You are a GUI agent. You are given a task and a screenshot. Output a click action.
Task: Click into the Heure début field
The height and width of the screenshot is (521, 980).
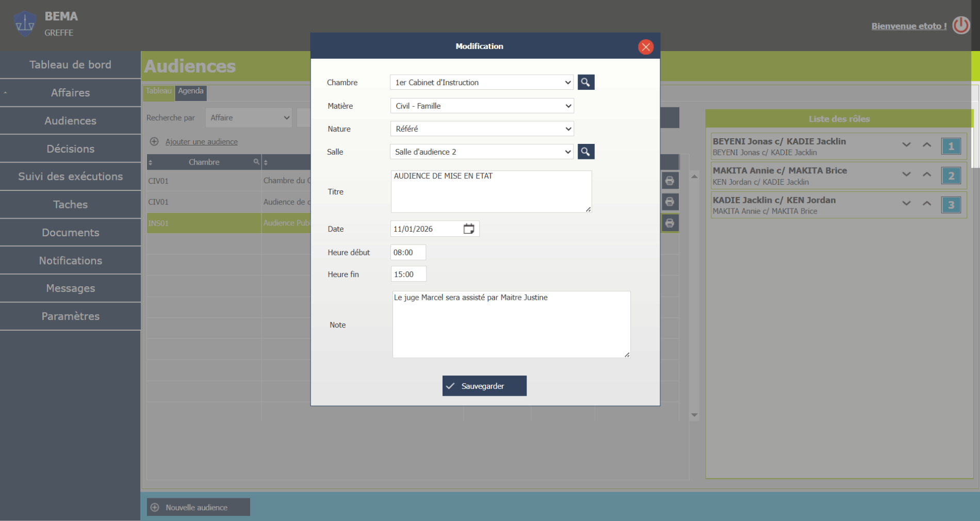click(x=408, y=253)
